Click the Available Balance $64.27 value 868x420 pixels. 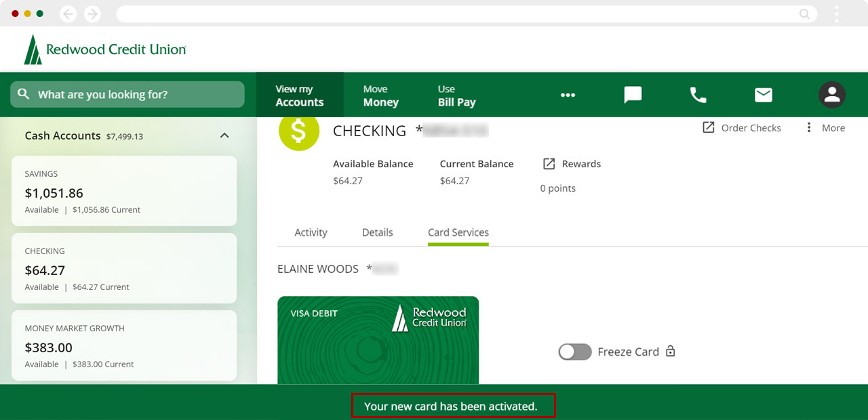tap(348, 181)
